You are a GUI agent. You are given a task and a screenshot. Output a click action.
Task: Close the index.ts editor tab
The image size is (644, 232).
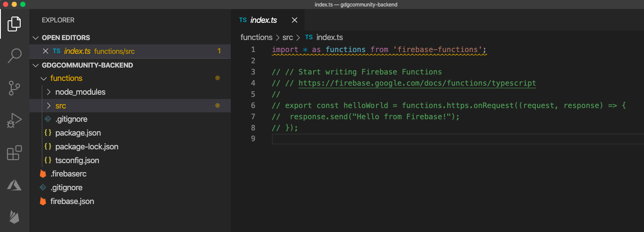coord(295,20)
